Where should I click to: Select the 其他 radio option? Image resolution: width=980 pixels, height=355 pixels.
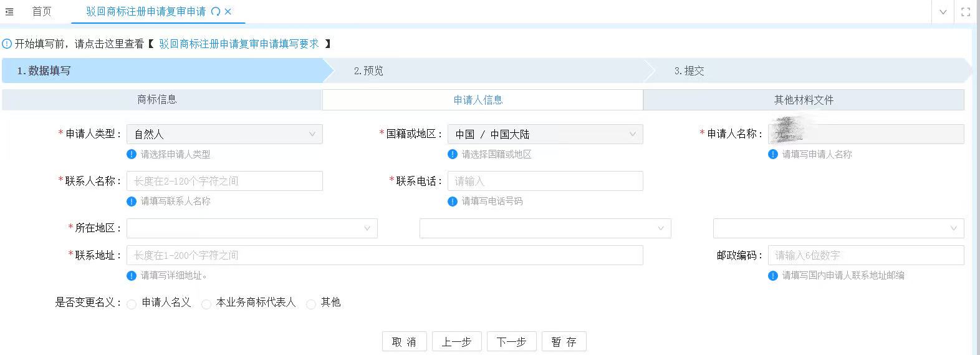(x=311, y=304)
